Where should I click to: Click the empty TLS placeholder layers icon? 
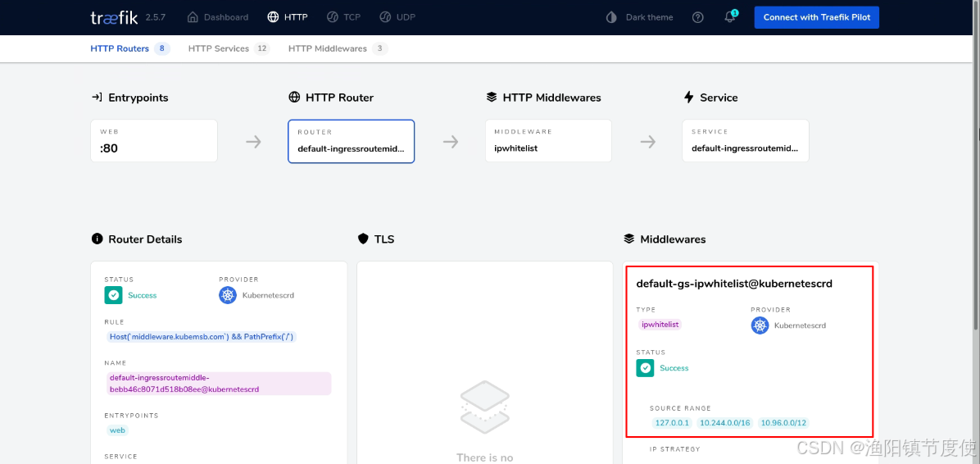click(485, 407)
